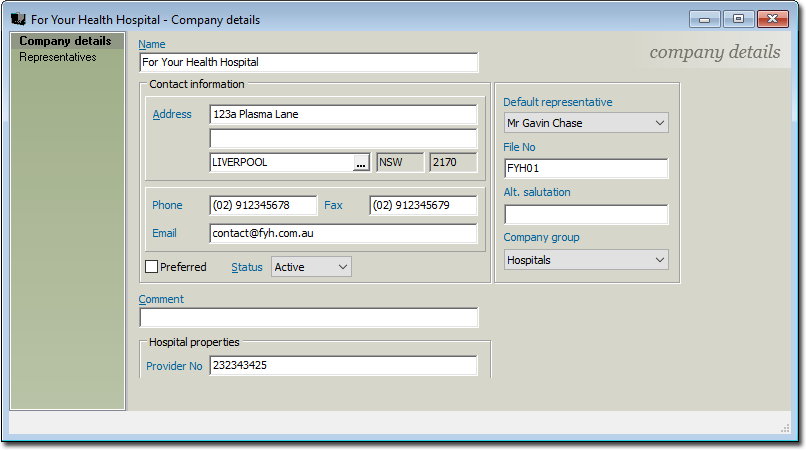Click the Fax number field
Image resolution: width=806 pixels, height=450 pixels.
(422, 205)
